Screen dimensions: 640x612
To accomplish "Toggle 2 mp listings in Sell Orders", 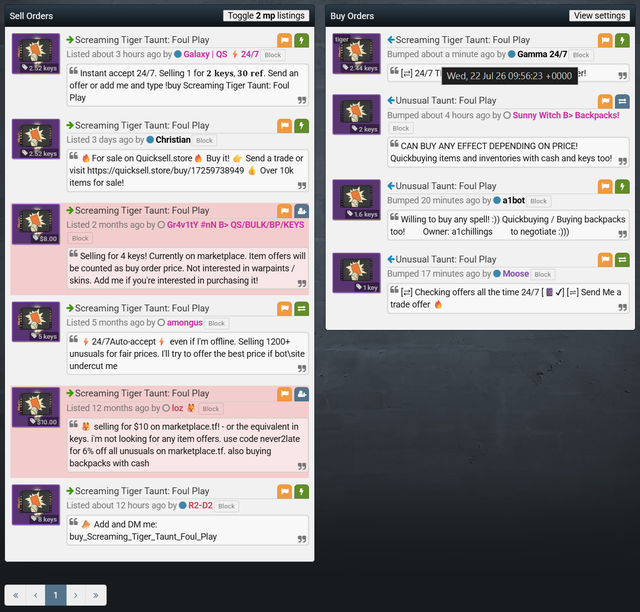I will point(266,16).
